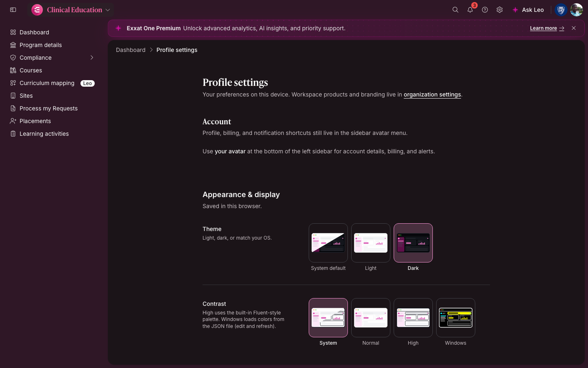Dismiss the Exxat One Premium banner

(x=574, y=28)
